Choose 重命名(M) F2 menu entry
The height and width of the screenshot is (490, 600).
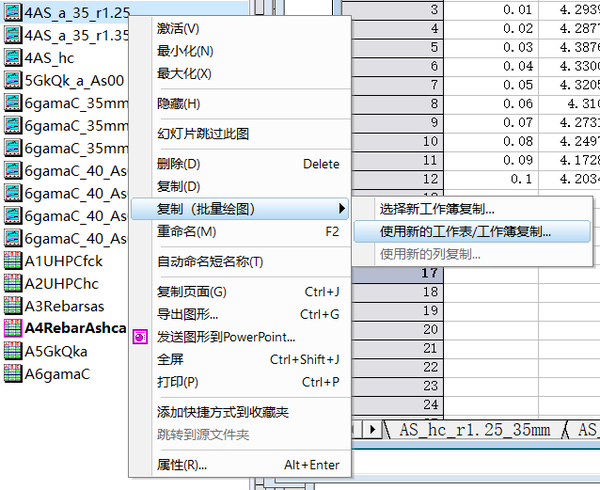tap(240, 232)
